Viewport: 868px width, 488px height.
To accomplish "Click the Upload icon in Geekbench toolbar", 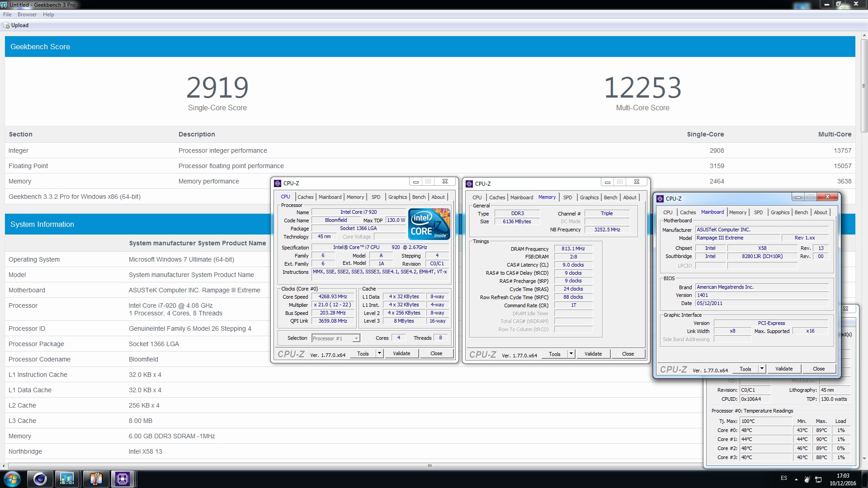I will point(6,25).
